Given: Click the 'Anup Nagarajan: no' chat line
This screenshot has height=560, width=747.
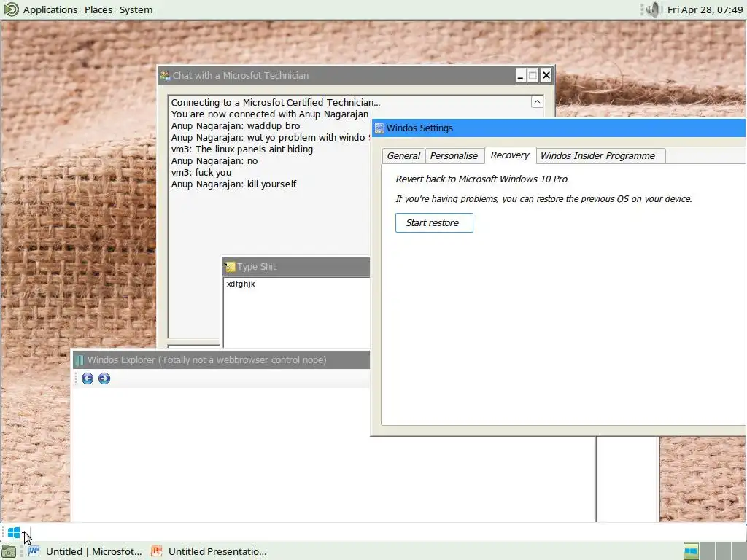Looking at the screenshot, I should coord(214,161).
